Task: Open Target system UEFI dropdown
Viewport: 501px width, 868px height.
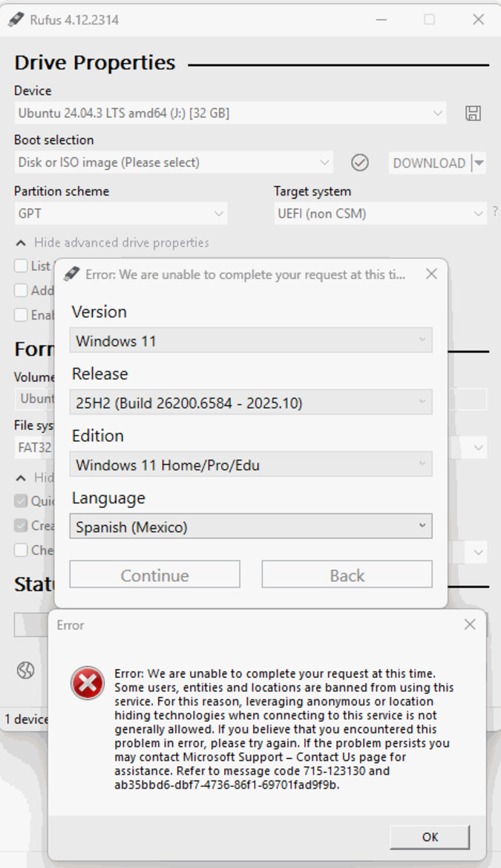Action: tap(380, 214)
